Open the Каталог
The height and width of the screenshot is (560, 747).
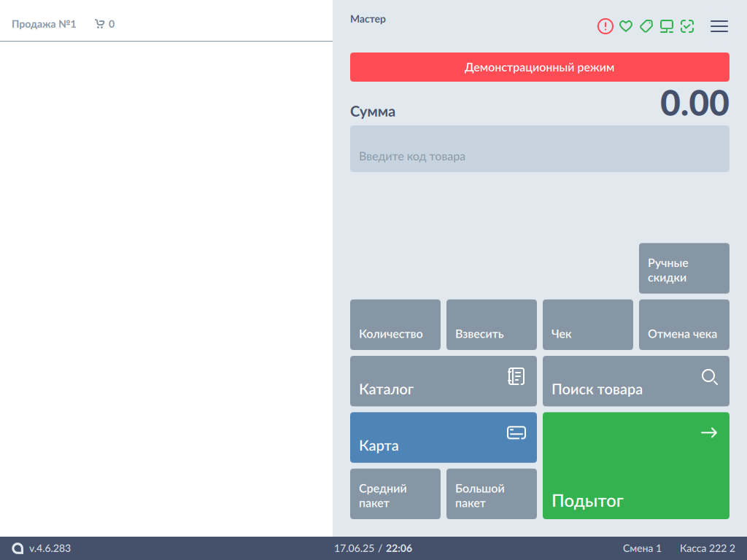443,381
